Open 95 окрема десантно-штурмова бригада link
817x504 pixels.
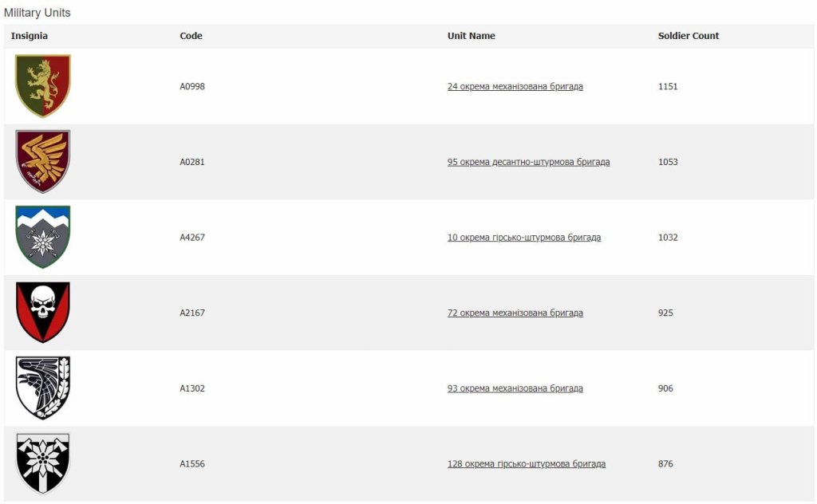pos(528,162)
